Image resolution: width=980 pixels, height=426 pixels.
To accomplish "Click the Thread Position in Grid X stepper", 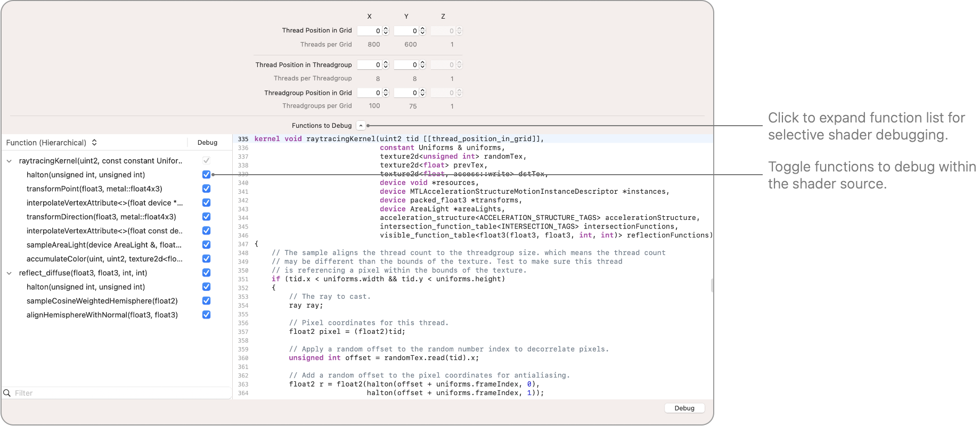I will [386, 31].
